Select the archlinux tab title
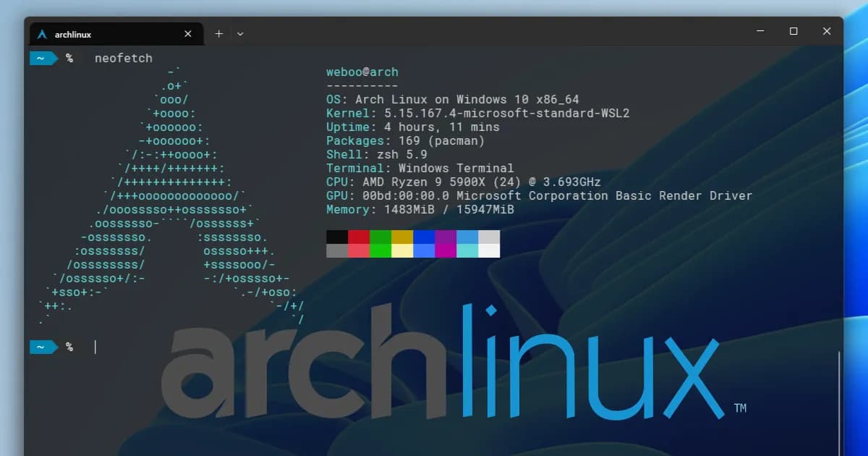The height and width of the screenshot is (456, 868). (x=73, y=35)
